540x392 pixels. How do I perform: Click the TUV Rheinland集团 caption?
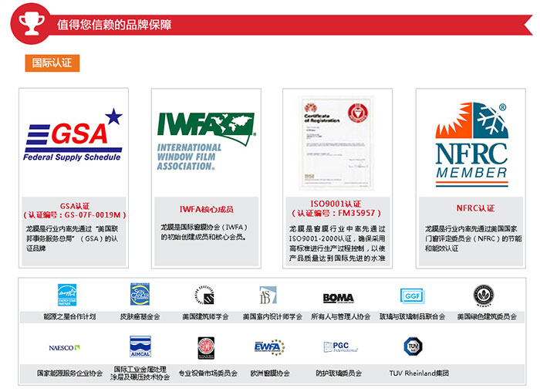pos(419,373)
